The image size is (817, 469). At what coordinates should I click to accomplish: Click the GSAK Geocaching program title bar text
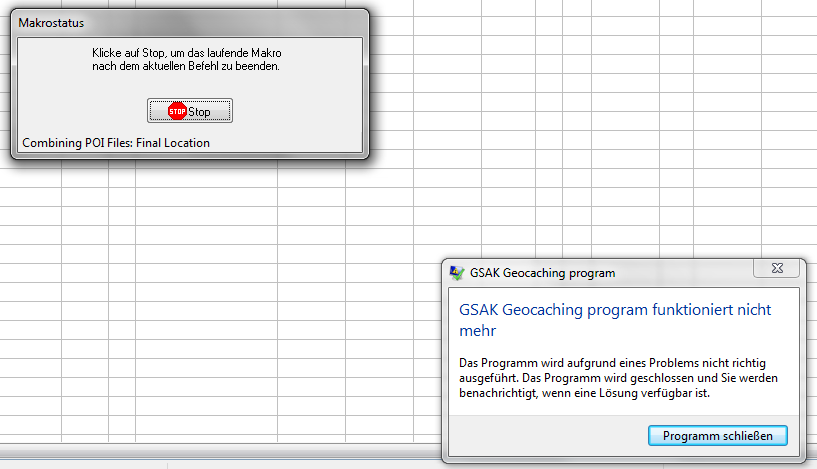coord(542,273)
